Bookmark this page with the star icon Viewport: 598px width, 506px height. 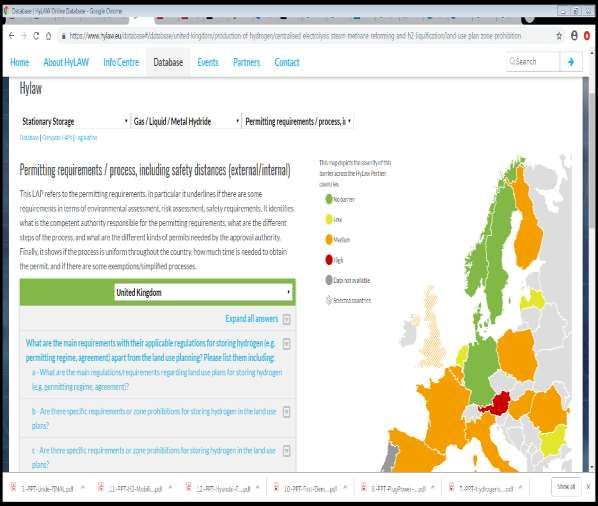[559, 36]
